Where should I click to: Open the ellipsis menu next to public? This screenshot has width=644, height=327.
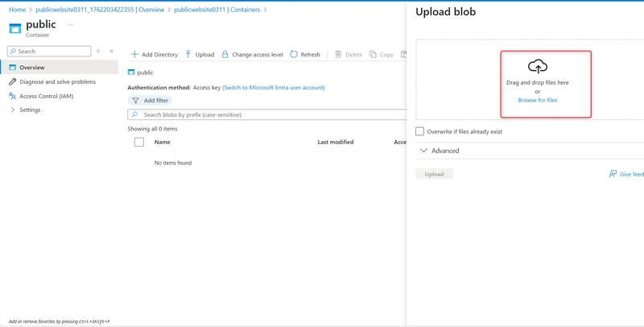pyautogui.click(x=70, y=25)
